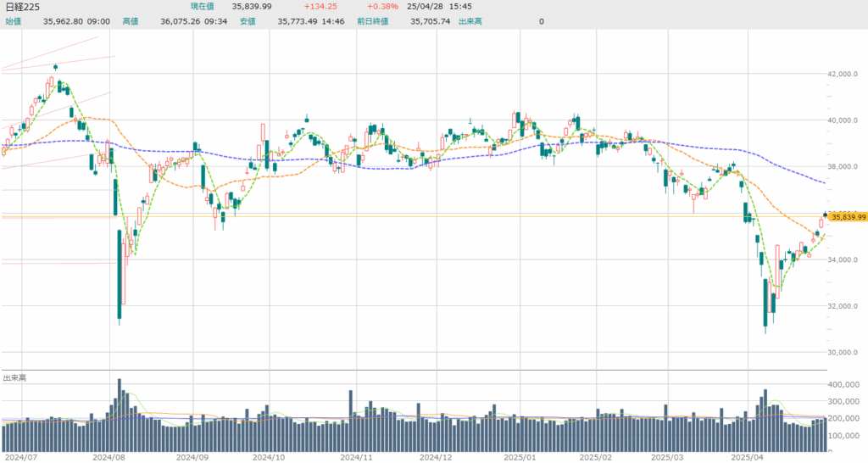Click the 40,000.0 price axis label

pos(843,120)
